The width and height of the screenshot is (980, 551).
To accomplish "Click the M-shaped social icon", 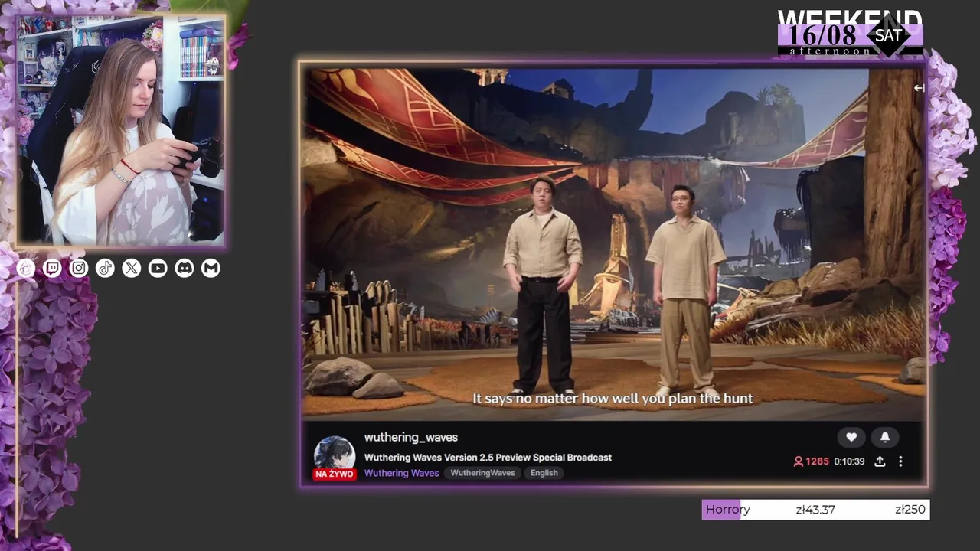I will [x=211, y=268].
